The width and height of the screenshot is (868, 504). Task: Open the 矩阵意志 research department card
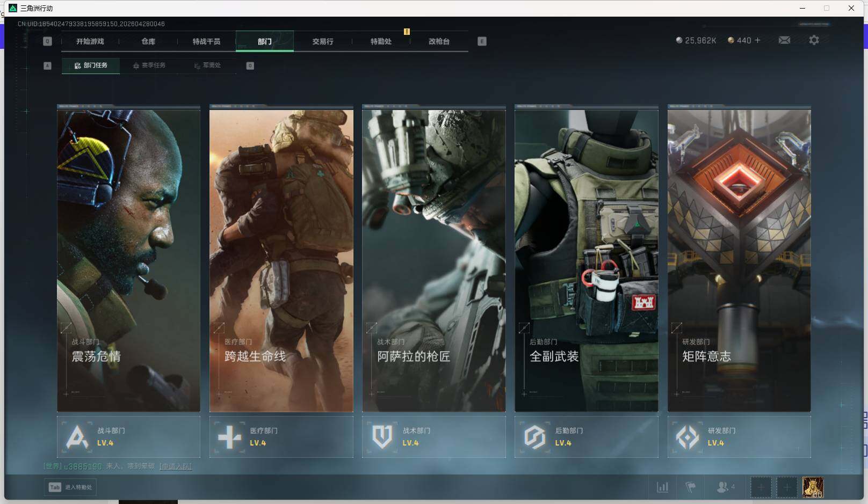739,261
